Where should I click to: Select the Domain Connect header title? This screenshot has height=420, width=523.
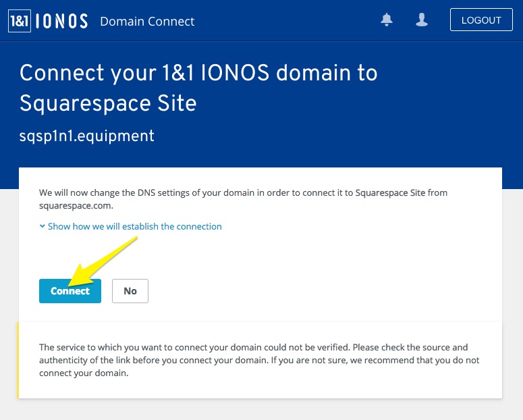point(147,22)
